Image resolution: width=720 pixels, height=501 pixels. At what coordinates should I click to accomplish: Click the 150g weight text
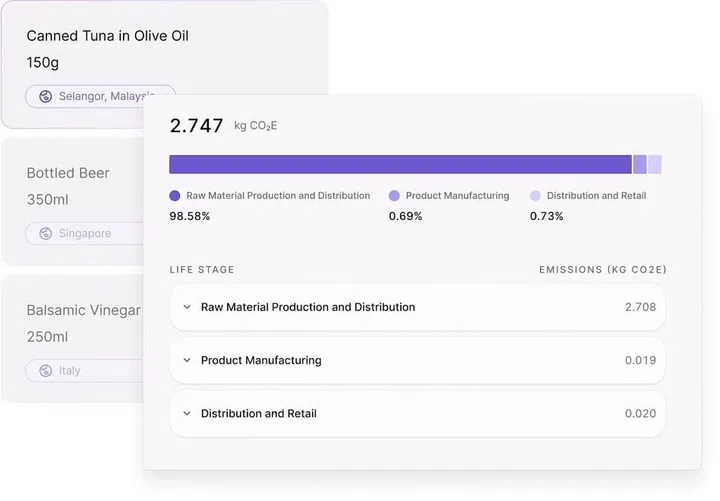point(43,62)
